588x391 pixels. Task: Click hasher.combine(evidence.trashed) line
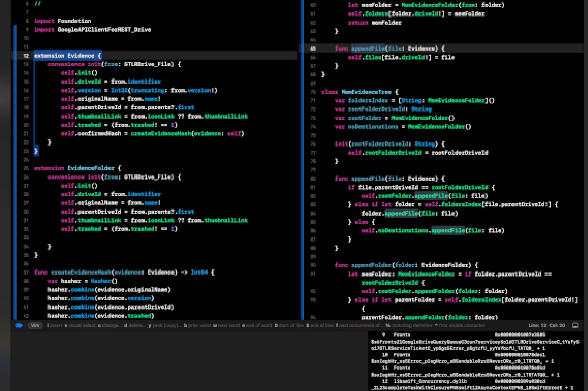tap(101, 316)
